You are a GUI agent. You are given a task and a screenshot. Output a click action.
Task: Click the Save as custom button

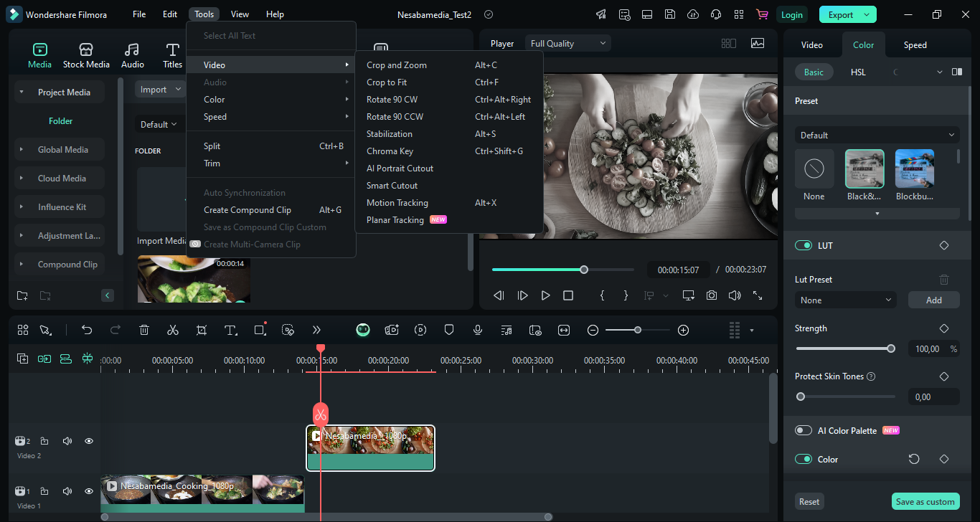925,501
